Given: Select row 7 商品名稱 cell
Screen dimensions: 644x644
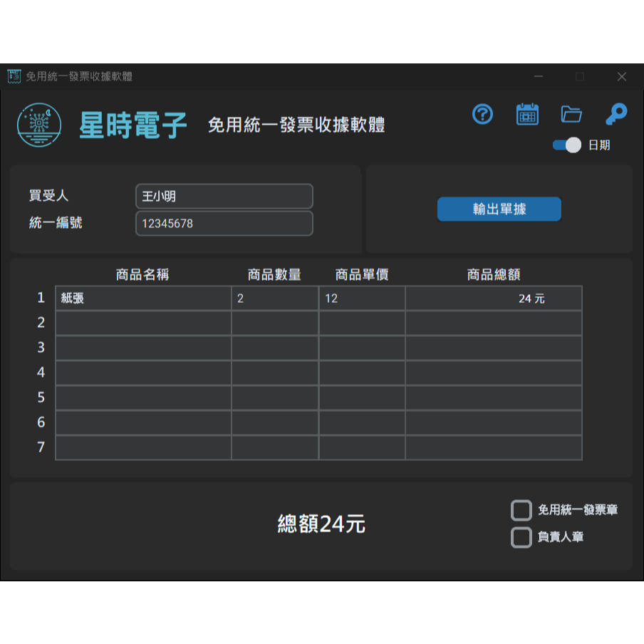Looking at the screenshot, I should (x=143, y=448).
